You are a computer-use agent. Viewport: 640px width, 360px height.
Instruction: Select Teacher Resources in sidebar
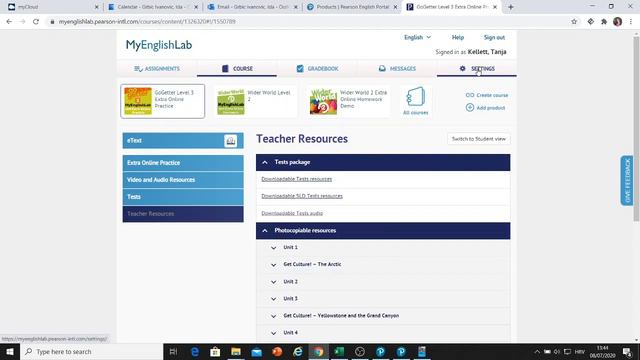tap(183, 214)
